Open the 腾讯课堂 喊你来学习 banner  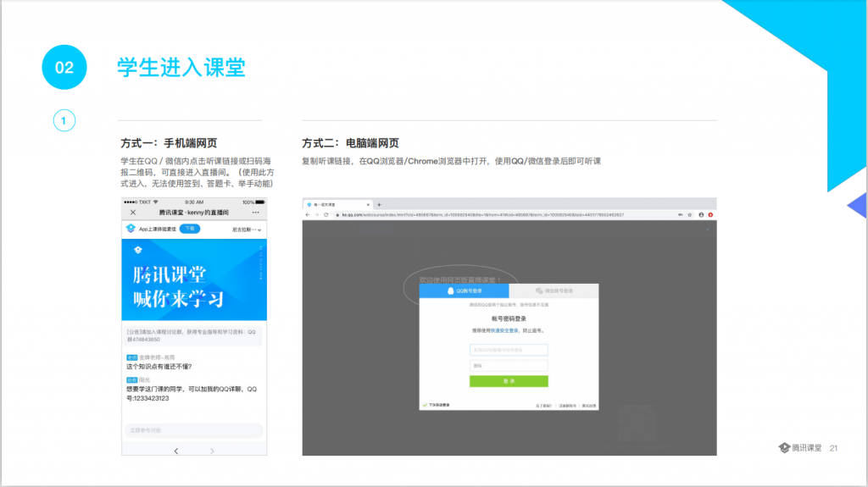(x=194, y=279)
